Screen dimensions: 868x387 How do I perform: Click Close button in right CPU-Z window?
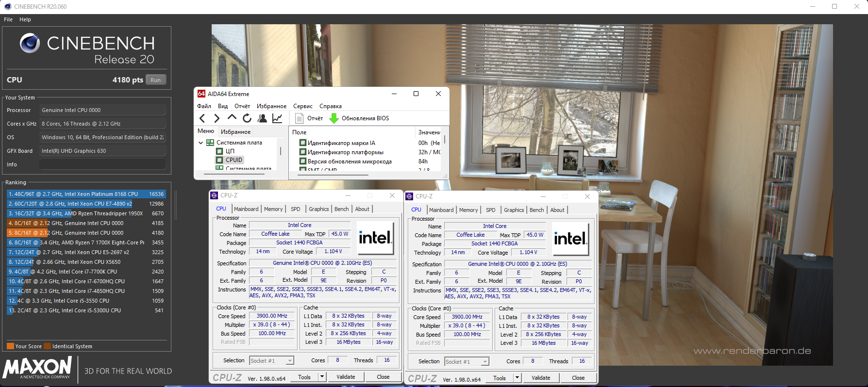point(578,378)
